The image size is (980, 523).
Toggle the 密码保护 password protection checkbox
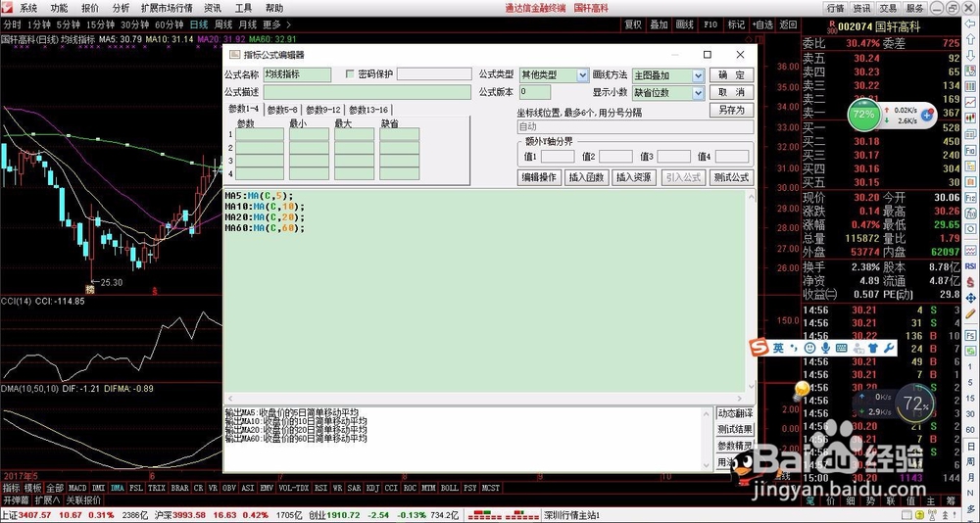coord(350,73)
